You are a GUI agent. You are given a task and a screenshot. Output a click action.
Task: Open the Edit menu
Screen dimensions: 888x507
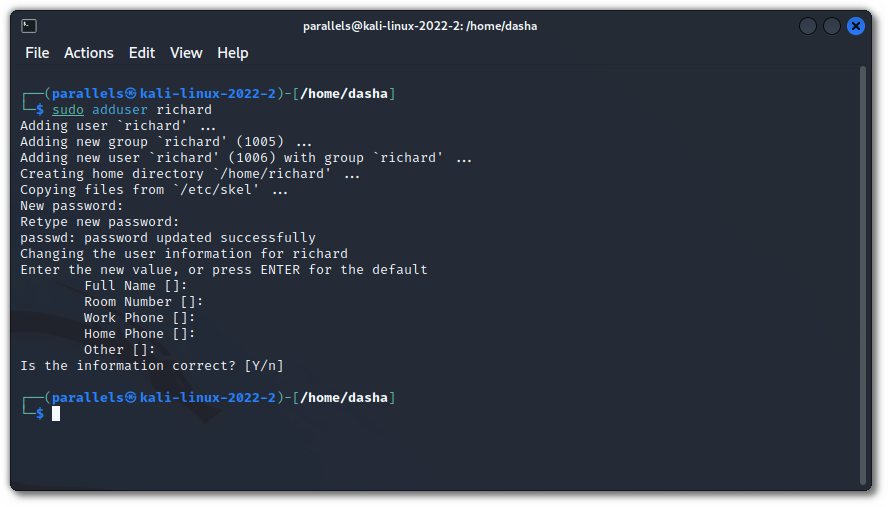(142, 53)
